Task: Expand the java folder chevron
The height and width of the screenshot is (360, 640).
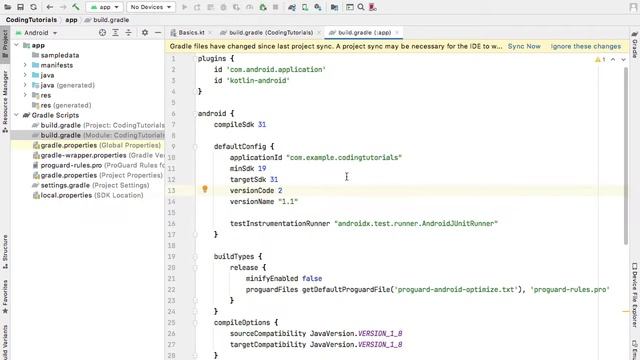Action: [x=25, y=75]
